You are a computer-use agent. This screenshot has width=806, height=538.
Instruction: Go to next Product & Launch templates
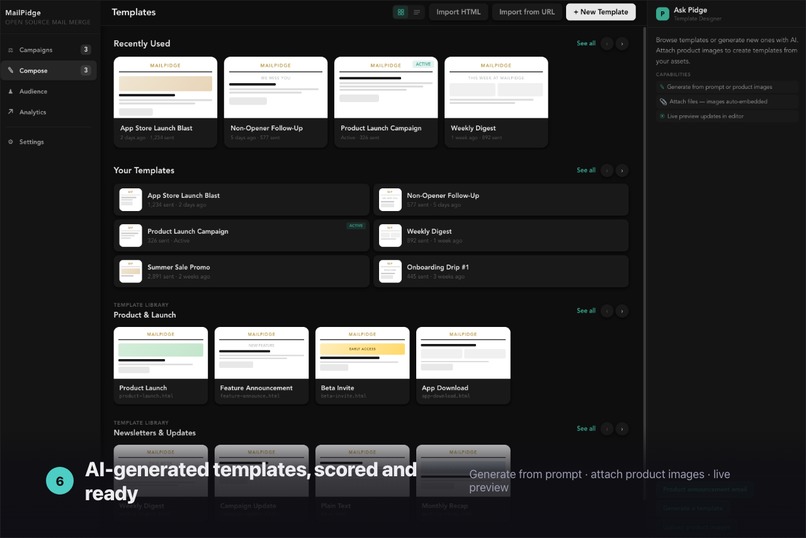pyautogui.click(x=622, y=311)
